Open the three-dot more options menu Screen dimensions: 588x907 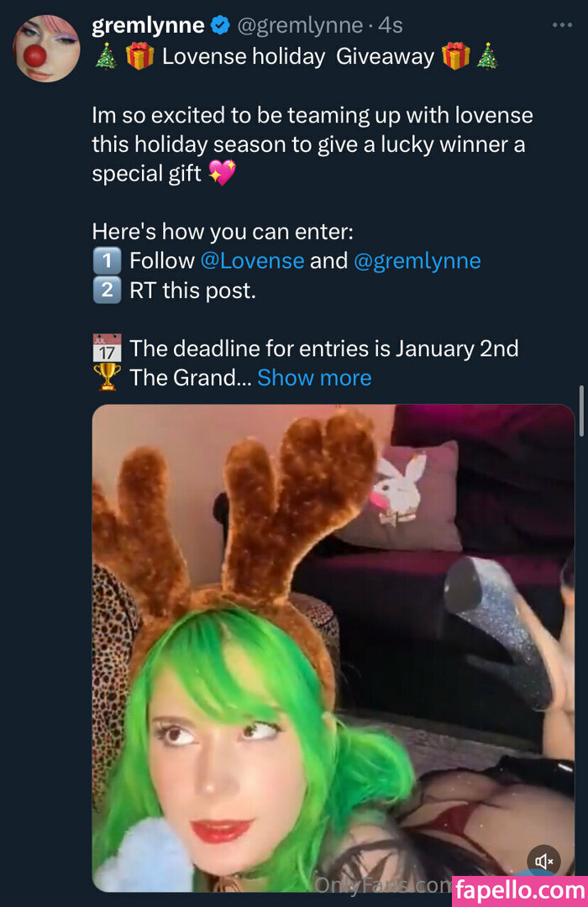[x=562, y=25]
